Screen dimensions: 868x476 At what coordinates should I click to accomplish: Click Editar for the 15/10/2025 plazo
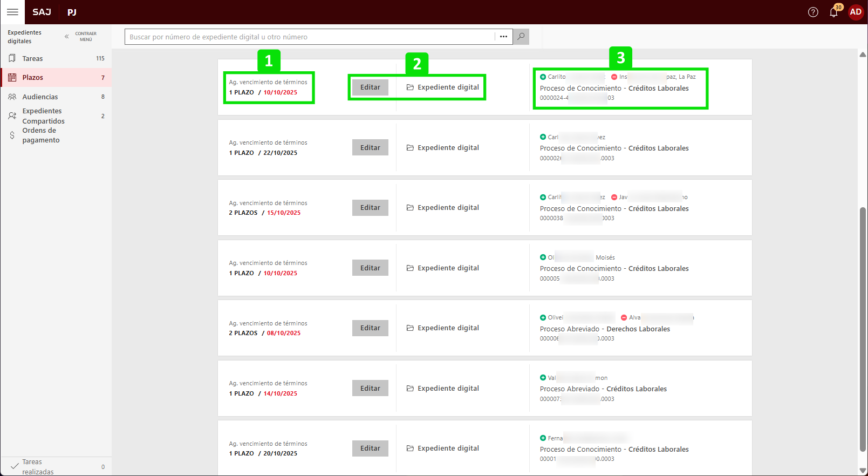(370, 208)
